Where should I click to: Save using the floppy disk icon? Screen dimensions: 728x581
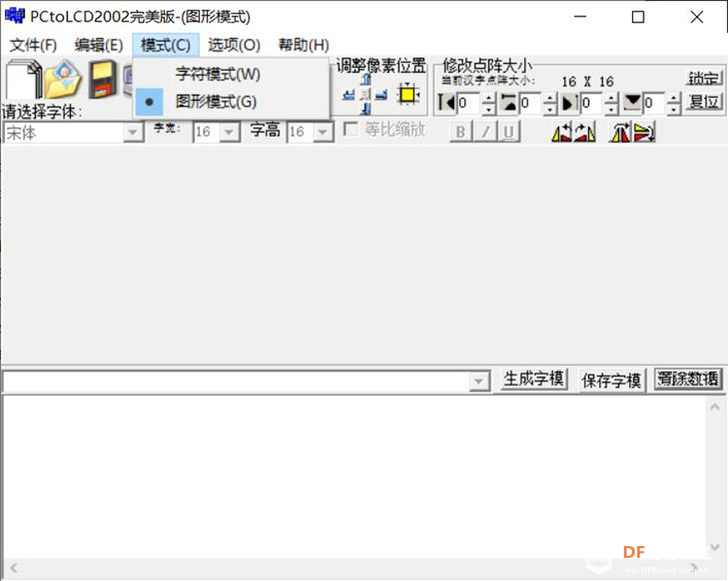[x=103, y=79]
